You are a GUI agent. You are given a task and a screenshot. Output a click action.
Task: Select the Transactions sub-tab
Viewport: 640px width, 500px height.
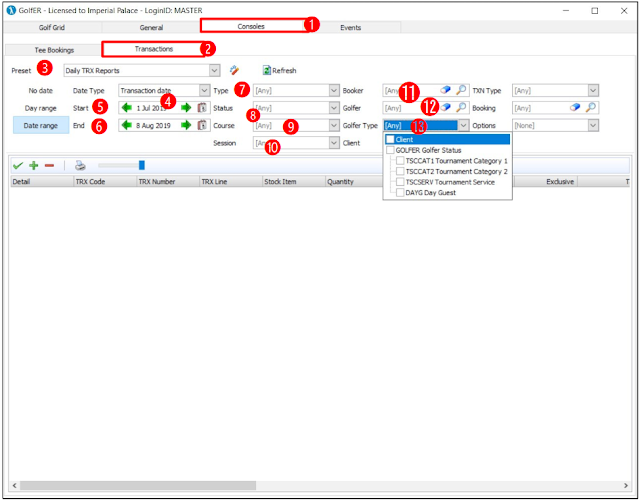[x=154, y=49]
